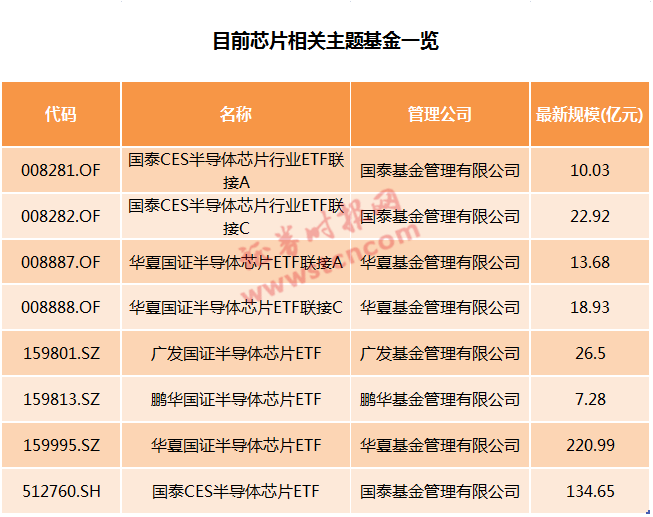Image resolution: width=653 pixels, height=517 pixels.
Task: Click name 国泰CES半导体芯片行业ETF联接A
Action: pos(236,171)
